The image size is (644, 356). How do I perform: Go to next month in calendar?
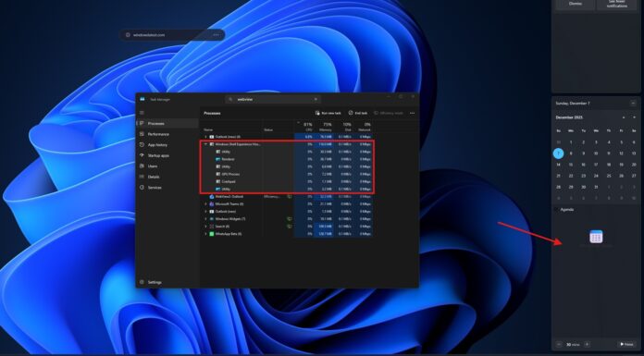(x=634, y=117)
